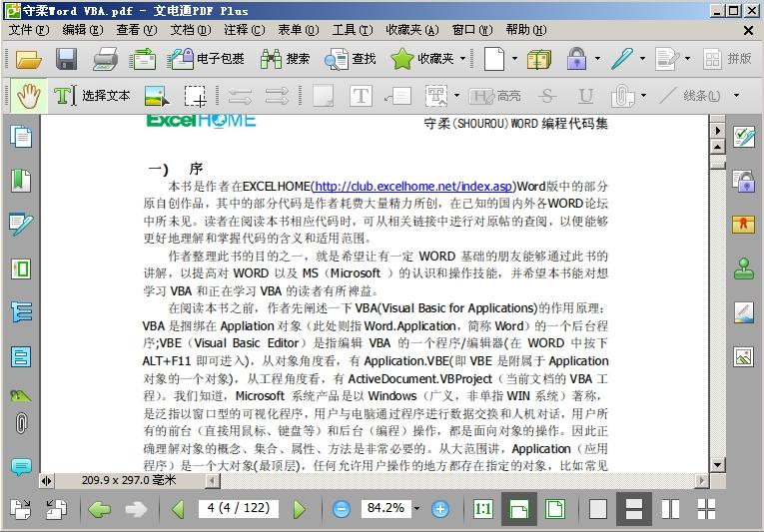
Task: Print the document with the printer icon
Action: [105, 59]
